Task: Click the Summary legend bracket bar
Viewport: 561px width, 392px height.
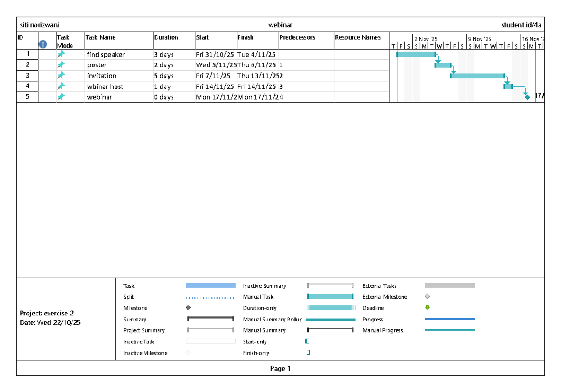Action: point(210,319)
